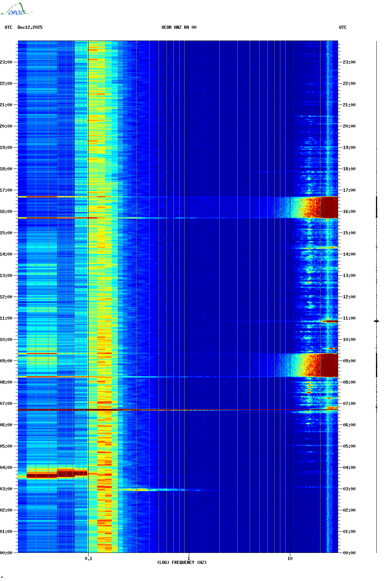The image size is (392, 581).
Task: Click the Dec12,2025 date label
Action: pos(30,27)
